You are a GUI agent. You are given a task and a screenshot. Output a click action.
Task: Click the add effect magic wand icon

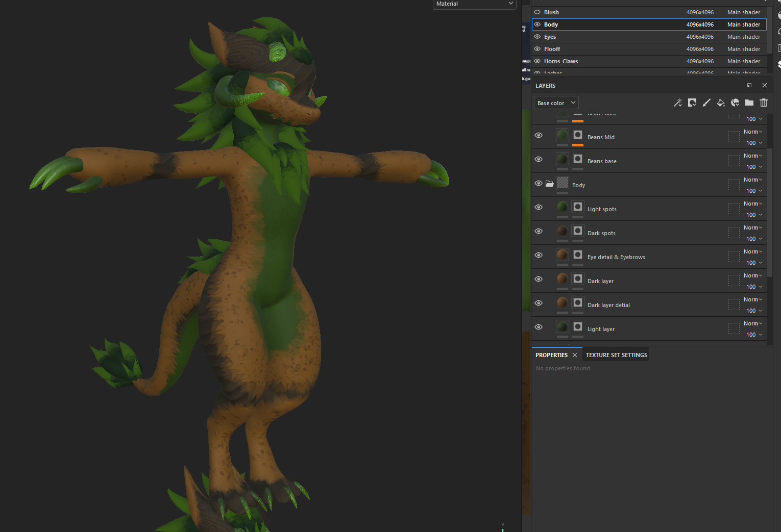(x=678, y=103)
